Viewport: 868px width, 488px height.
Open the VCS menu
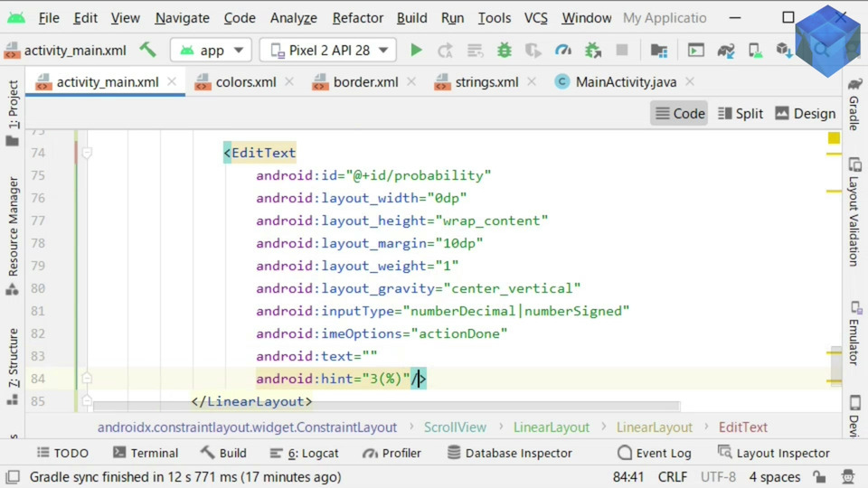(535, 18)
